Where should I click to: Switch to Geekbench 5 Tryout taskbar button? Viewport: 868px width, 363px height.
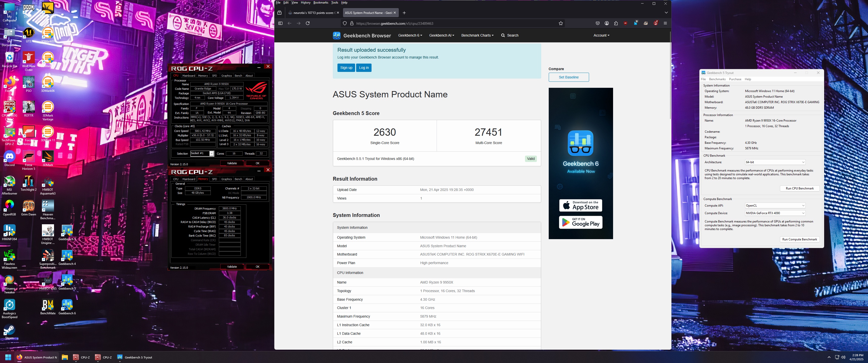pyautogui.click(x=135, y=357)
